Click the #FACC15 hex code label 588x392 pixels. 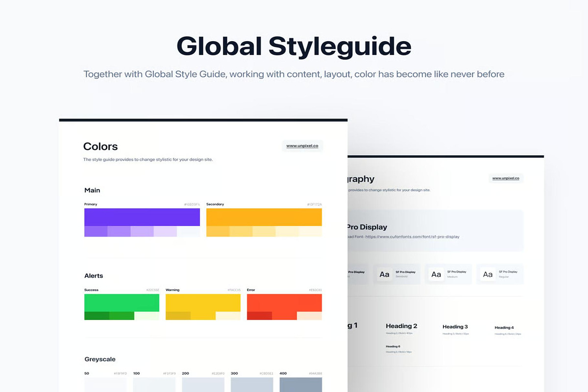pos(234,290)
